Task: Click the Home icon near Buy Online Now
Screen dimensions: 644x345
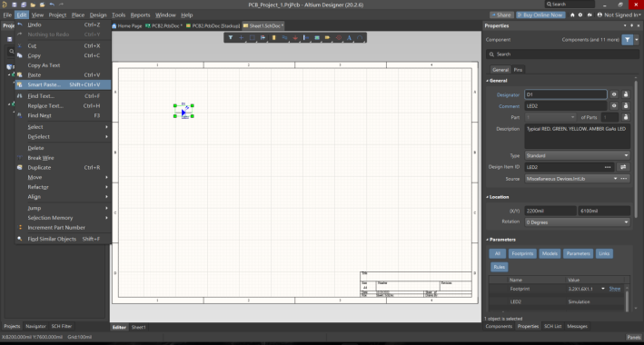Action: click(x=572, y=15)
